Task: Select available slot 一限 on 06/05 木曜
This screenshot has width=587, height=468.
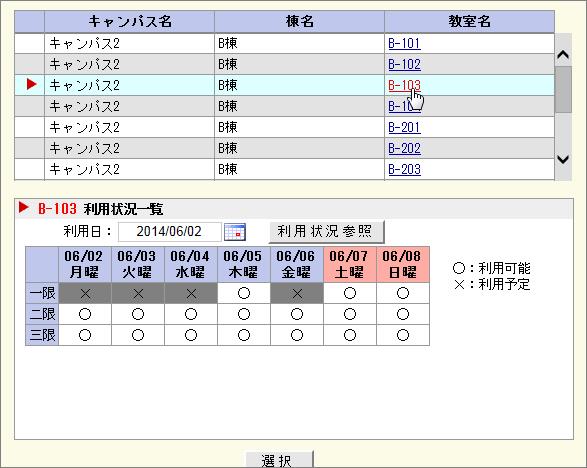Action: (x=244, y=293)
